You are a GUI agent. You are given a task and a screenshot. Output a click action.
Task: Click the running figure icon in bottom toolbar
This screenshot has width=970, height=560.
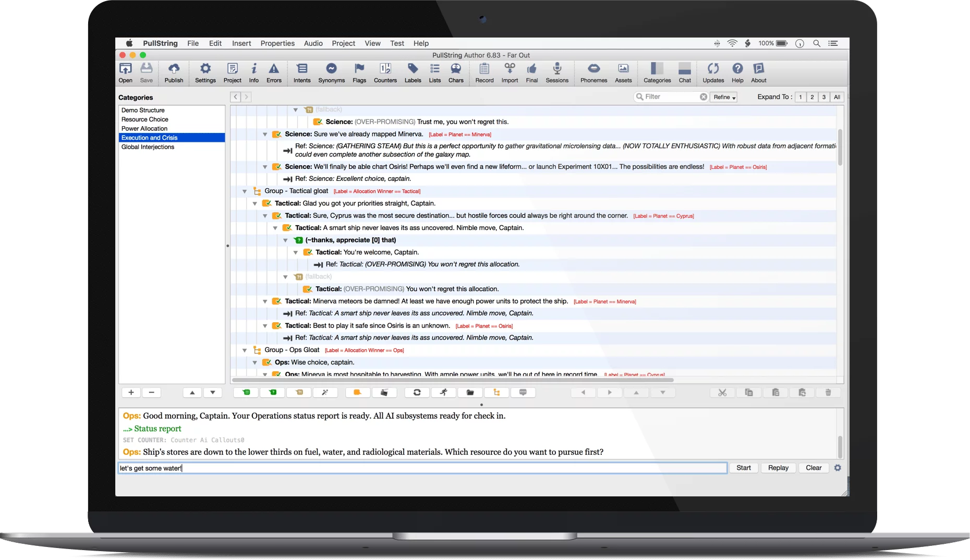point(444,393)
